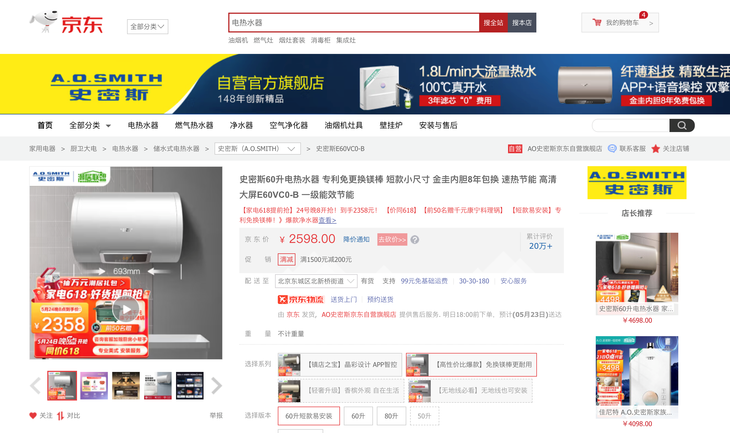Follow the store via star icon (关注店铺)
Viewport: 730px width, 433px height.
point(656,149)
